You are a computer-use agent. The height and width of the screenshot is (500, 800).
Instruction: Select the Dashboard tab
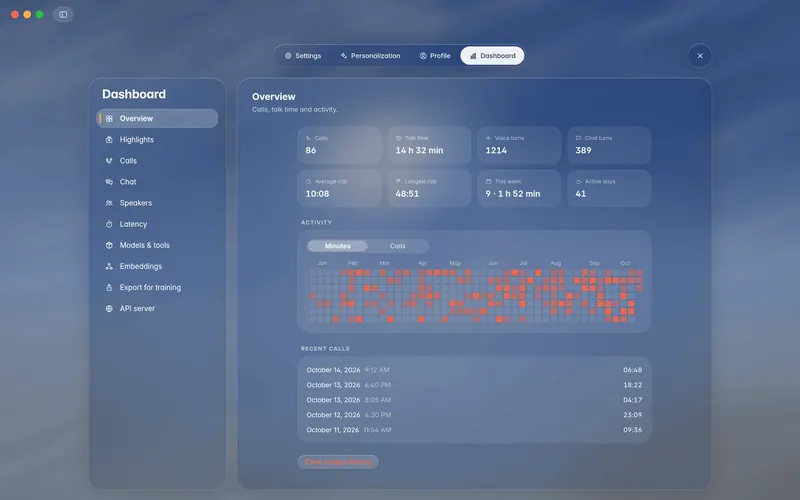pyautogui.click(x=492, y=56)
